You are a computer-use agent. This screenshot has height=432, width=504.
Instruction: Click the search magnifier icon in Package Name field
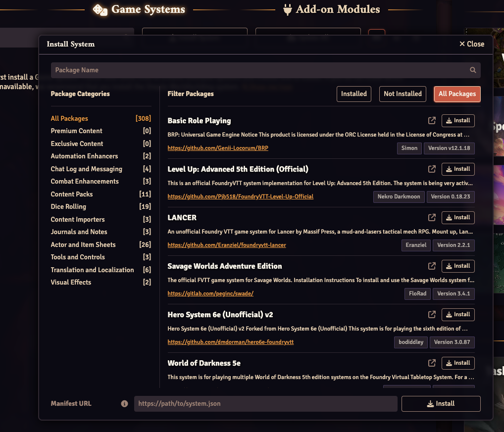click(x=472, y=70)
